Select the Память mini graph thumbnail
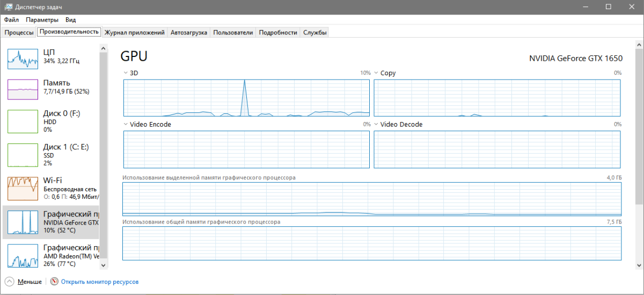This screenshot has height=295, width=644. click(x=23, y=89)
